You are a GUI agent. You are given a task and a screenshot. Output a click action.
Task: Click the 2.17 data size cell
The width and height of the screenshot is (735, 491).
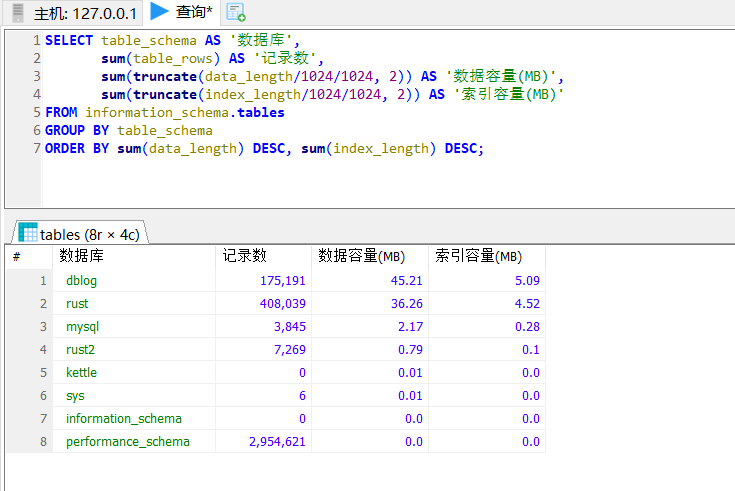pos(370,326)
